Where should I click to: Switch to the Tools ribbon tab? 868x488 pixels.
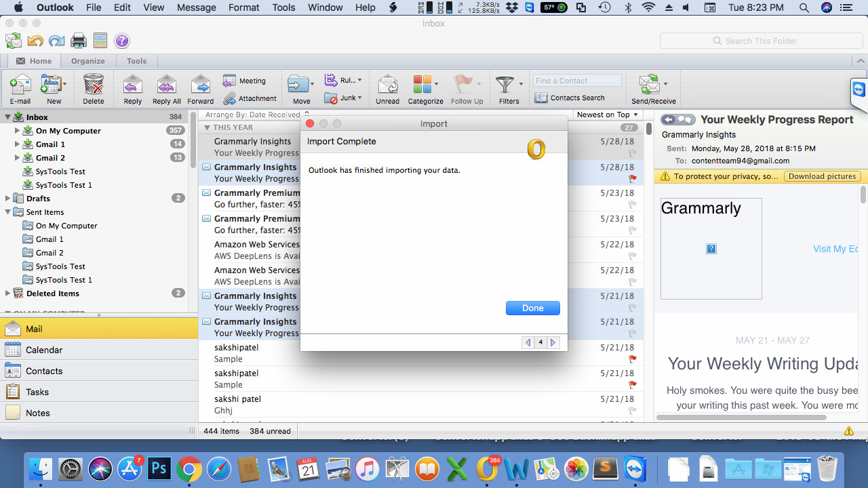136,61
